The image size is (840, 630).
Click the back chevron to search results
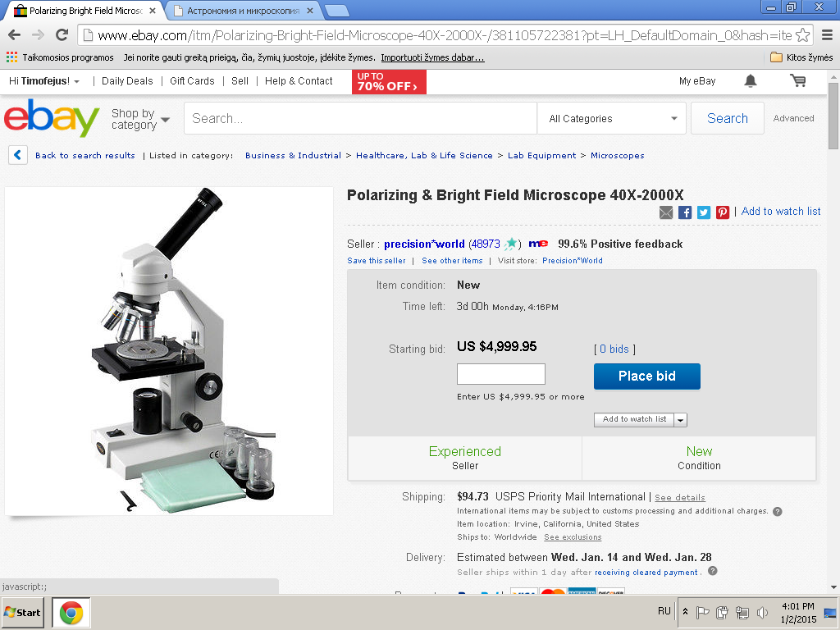click(x=18, y=155)
